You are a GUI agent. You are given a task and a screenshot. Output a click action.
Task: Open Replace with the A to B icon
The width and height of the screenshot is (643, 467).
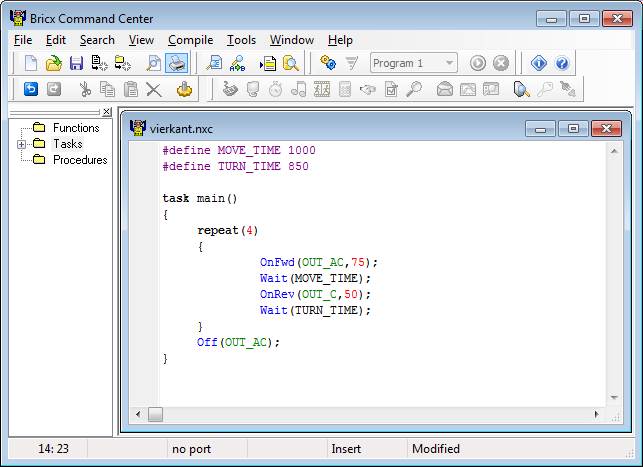click(237, 64)
